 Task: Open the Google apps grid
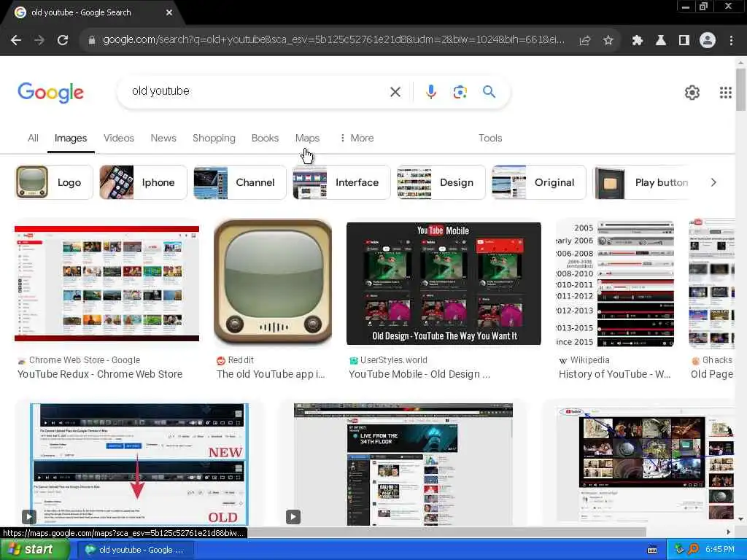[726, 93]
